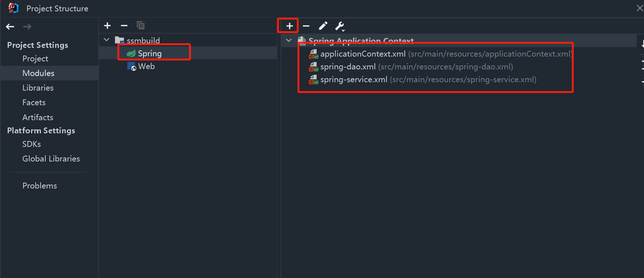The image size is (644, 278).
Task: Click the Platform Settings section heading
Action: (x=41, y=130)
